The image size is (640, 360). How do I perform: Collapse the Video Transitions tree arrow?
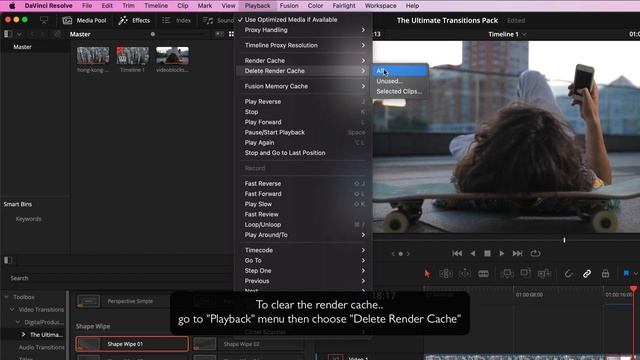12,310
